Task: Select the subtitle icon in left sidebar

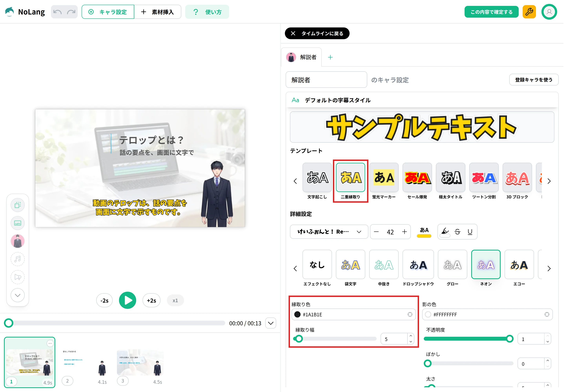Action: click(17, 223)
